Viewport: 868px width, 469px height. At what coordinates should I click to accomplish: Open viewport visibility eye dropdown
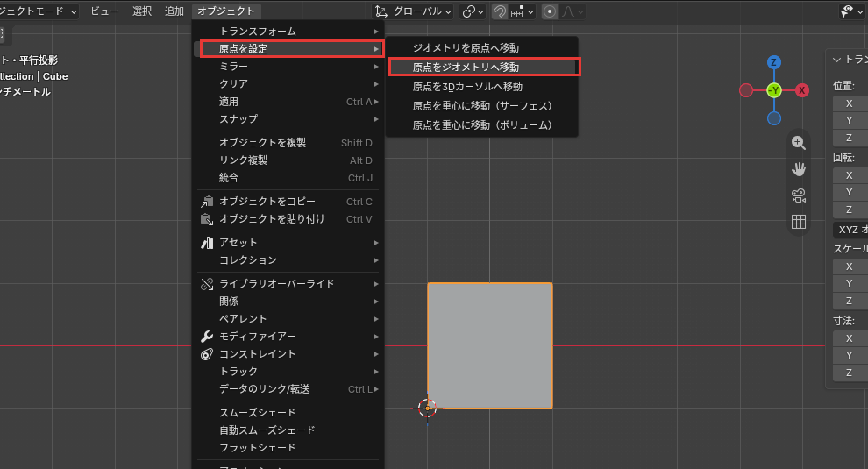[x=852, y=11]
